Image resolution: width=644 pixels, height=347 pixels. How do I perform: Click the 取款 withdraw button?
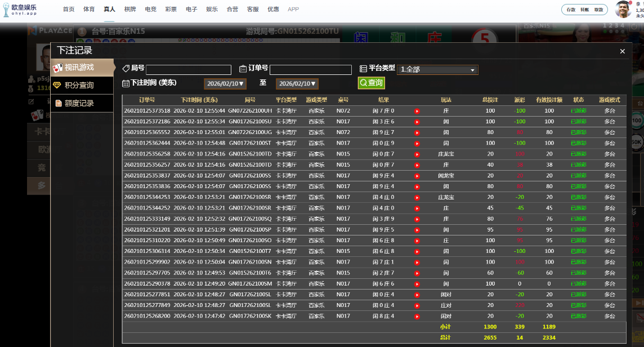tap(598, 10)
